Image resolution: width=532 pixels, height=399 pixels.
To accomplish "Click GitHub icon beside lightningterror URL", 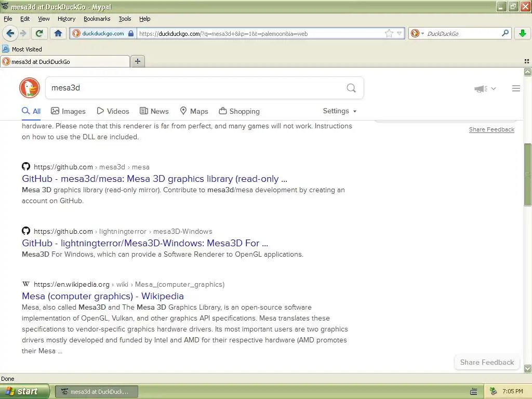I will (26, 231).
